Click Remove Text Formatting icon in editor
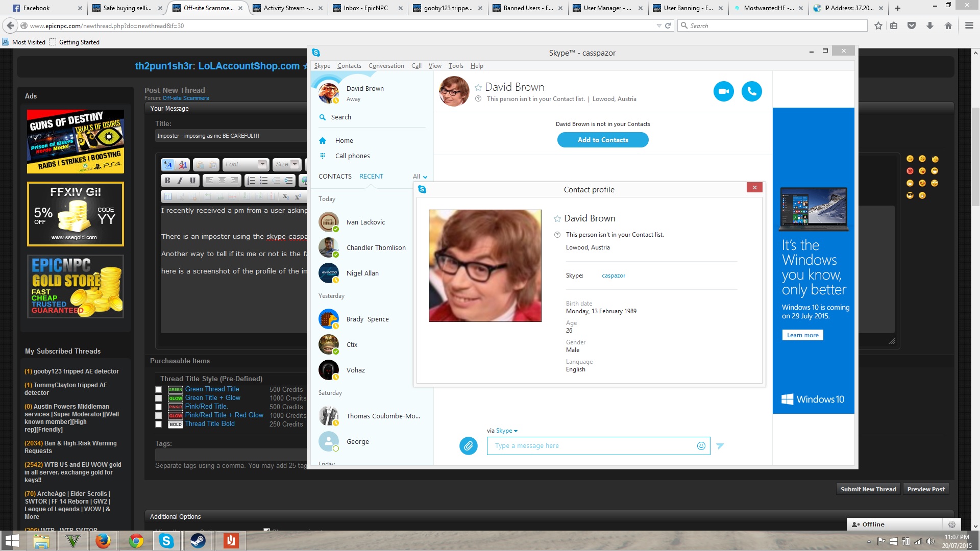 [183, 164]
